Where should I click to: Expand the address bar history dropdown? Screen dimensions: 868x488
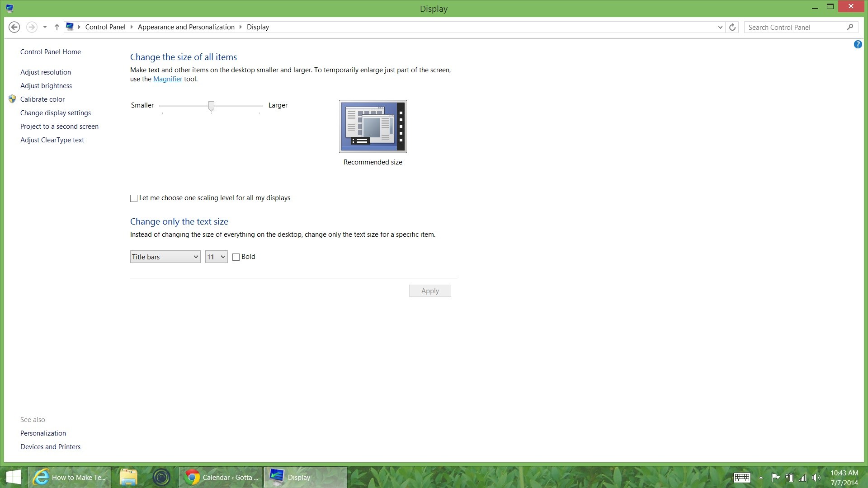click(720, 27)
